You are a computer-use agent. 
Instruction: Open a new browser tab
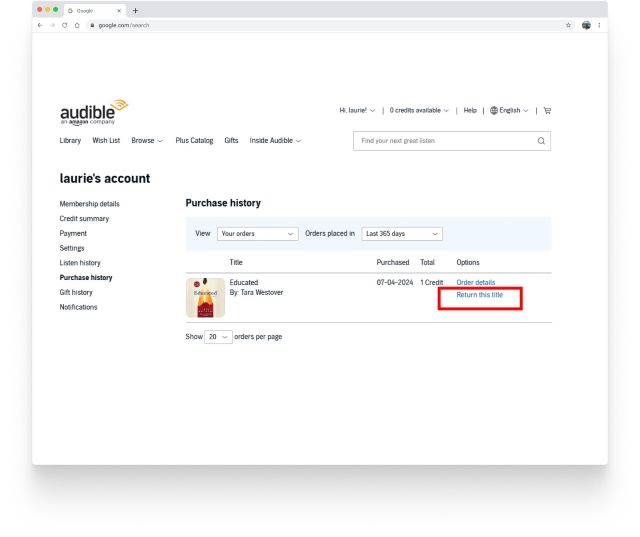135,10
